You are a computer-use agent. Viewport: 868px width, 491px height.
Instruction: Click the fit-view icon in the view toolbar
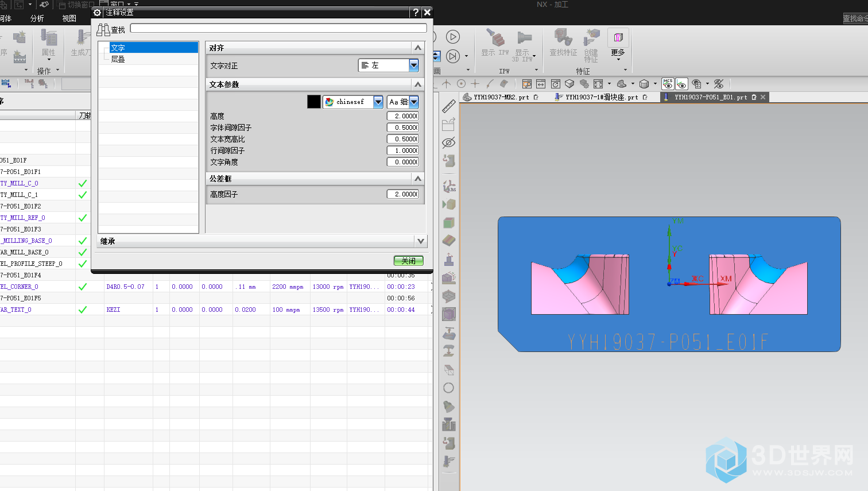tap(598, 84)
